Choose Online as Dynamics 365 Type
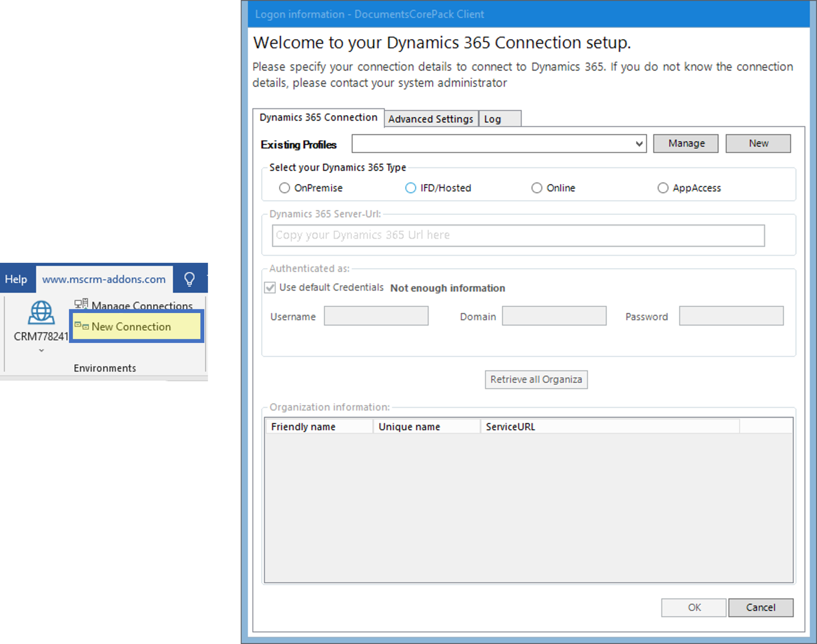817x644 pixels. [x=537, y=188]
